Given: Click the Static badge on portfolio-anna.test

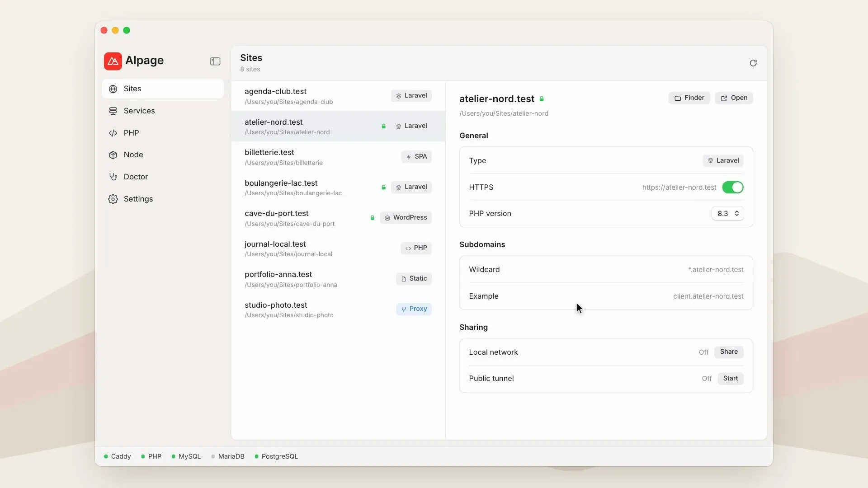Looking at the screenshot, I should click(x=414, y=279).
